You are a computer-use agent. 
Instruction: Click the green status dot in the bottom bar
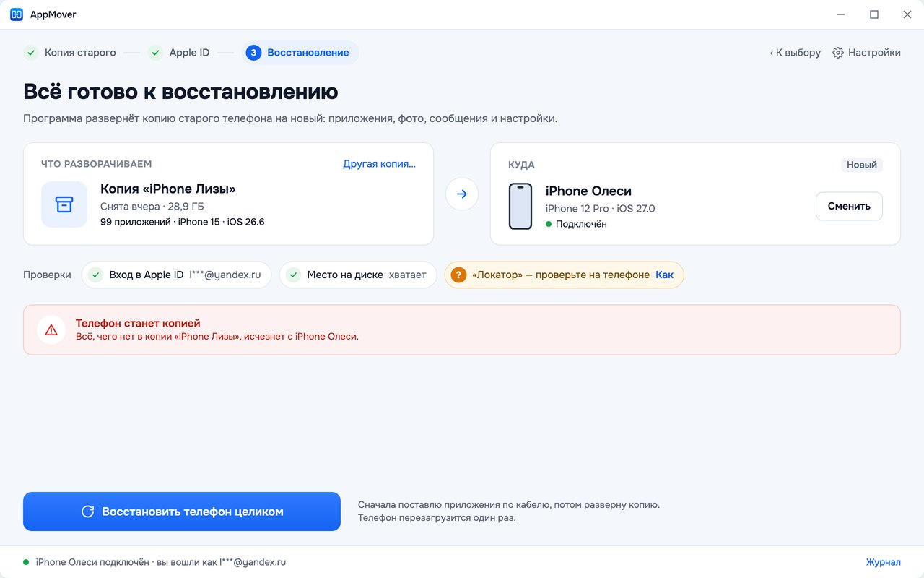26,562
